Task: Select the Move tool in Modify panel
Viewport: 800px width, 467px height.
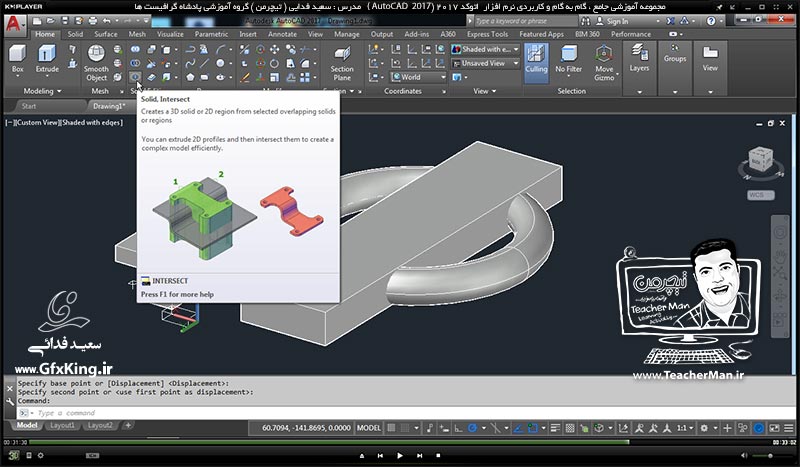Action: pos(274,50)
